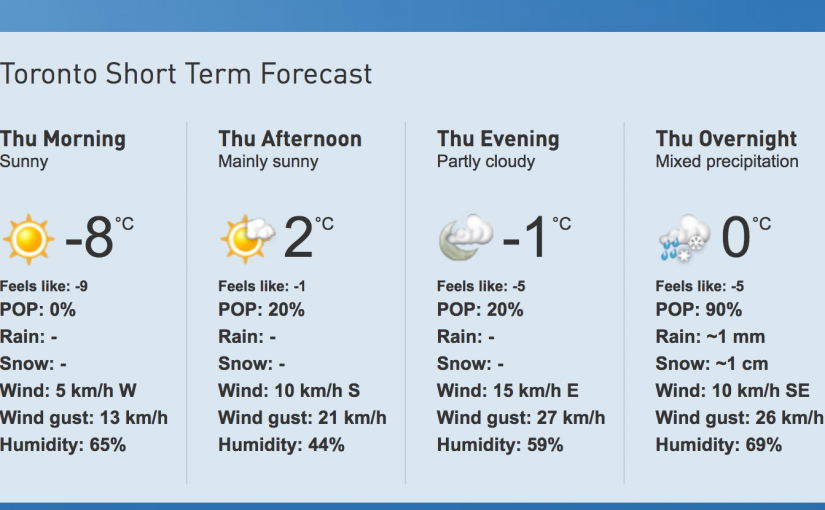Screen dimensions: 825x510
Task: Click Feels like: -9 under Thu Morning
Action: tap(44, 286)
